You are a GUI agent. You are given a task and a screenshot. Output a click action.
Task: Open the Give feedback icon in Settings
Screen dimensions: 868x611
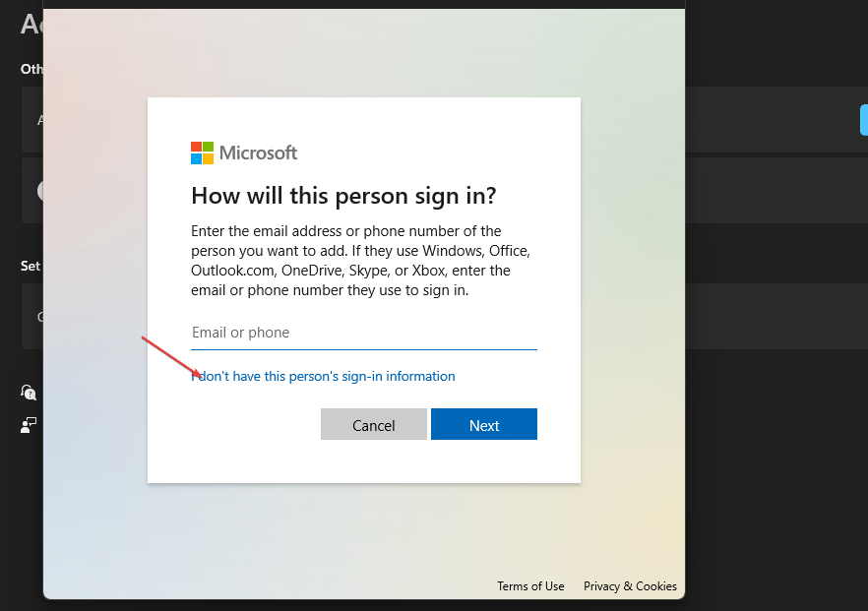point(29,424)
